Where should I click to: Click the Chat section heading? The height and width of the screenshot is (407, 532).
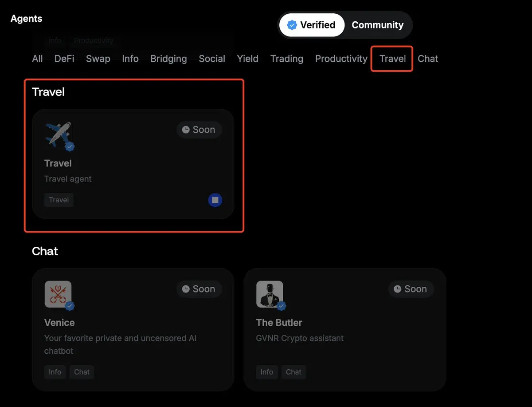[x=45, y=251]
